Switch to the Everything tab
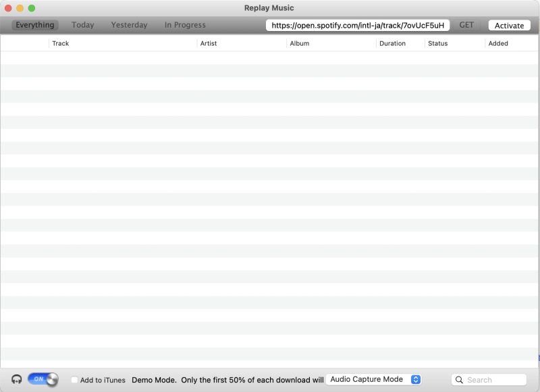This screenshot has height=392, width=540. [35, 25]
